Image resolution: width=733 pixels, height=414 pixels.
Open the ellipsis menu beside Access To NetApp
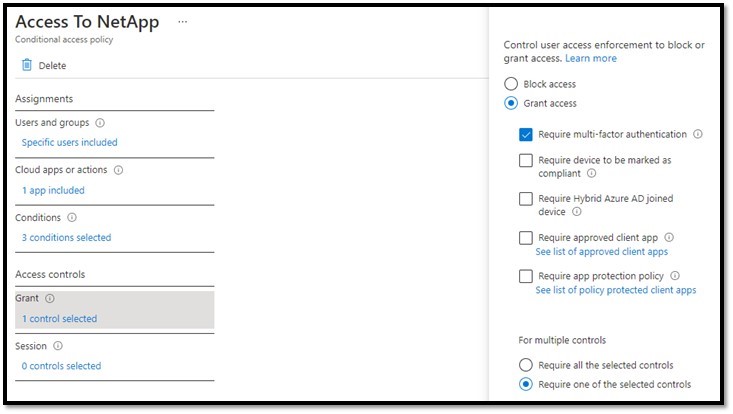pos(181,22)
